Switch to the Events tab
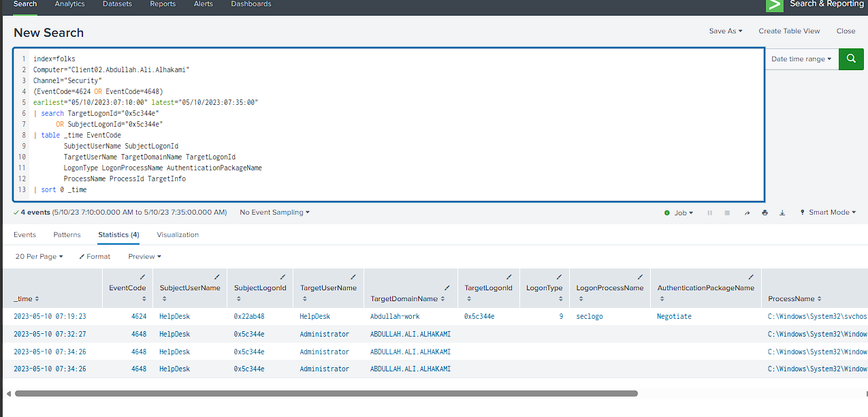The width and height of the screenshot is (868, 417). click(x=25, y=235)
